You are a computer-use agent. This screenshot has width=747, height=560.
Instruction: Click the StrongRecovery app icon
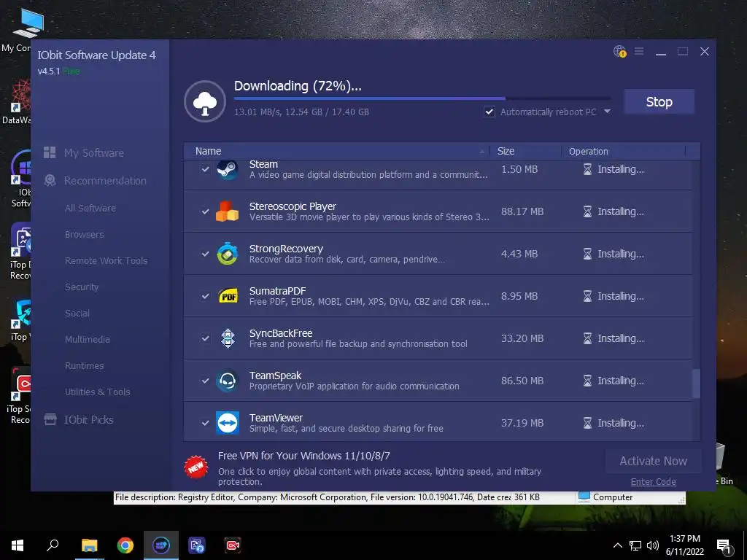pos(228,254)
